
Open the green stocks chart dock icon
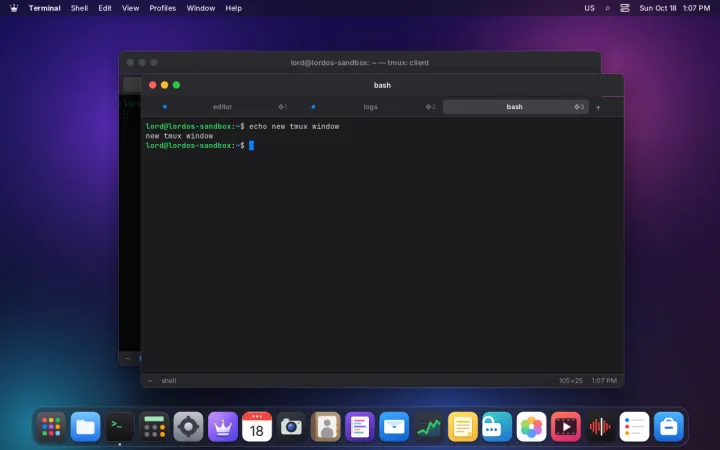[428, 427]
